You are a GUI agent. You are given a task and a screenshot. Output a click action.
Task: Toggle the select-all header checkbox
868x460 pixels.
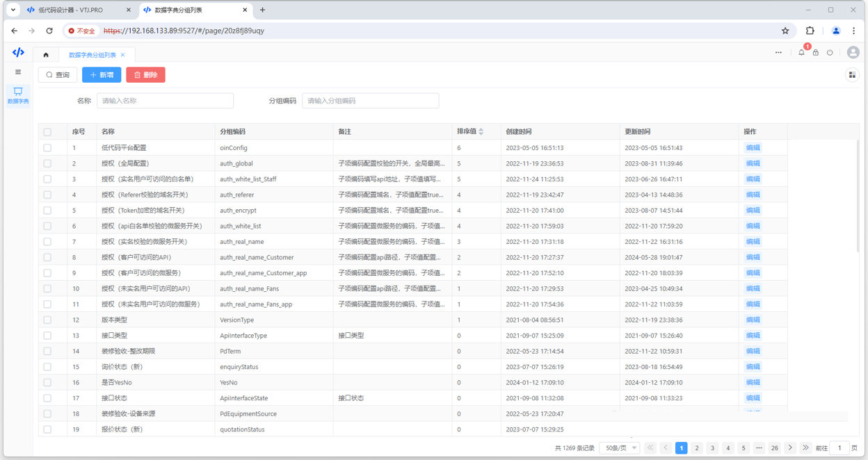pos(47,132)
